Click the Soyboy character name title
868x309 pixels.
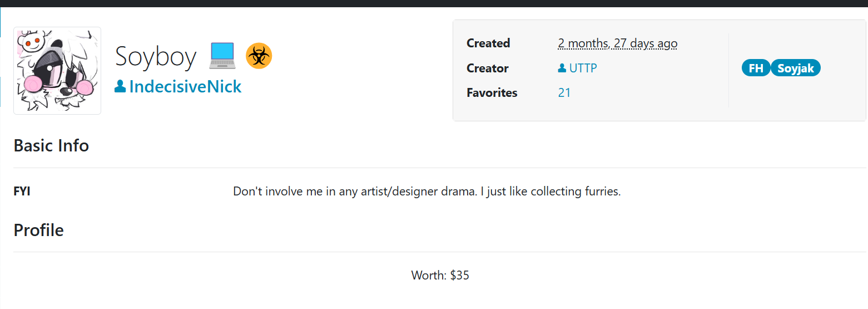click(x=156, y=56)
